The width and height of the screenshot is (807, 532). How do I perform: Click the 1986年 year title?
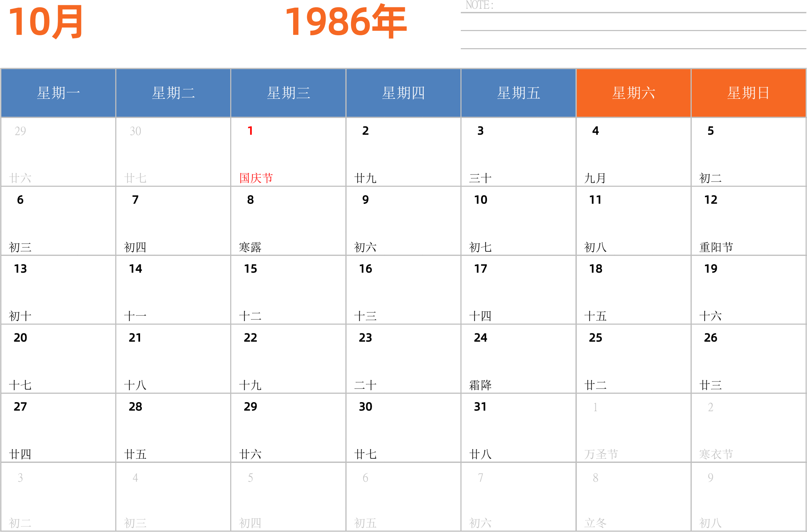(x=346, y=21)
